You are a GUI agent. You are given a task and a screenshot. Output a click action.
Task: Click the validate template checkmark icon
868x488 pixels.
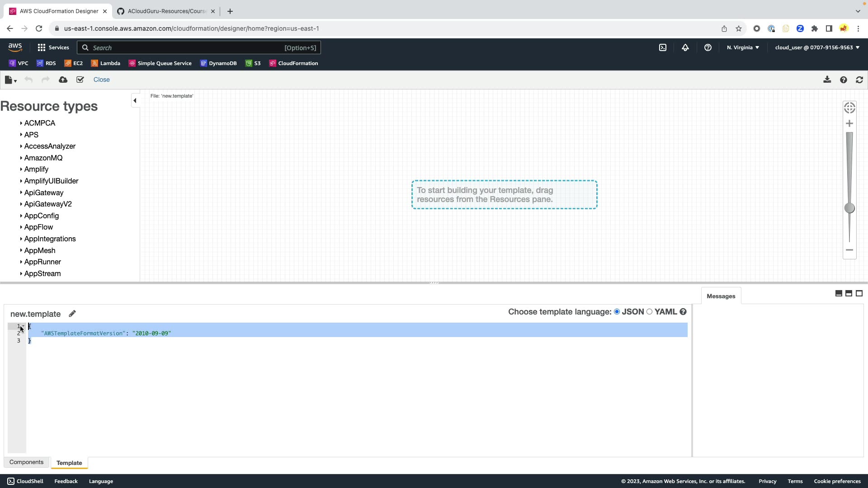click(x=80, y=80)
